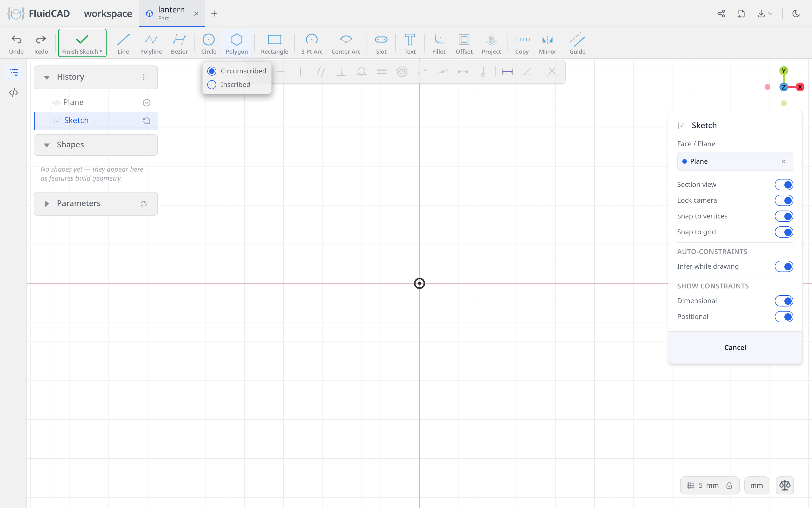Select Sketch in the History tree
The height and width of the screenshot is (508, 812).
pyautogui.click(x=96, y=120)
